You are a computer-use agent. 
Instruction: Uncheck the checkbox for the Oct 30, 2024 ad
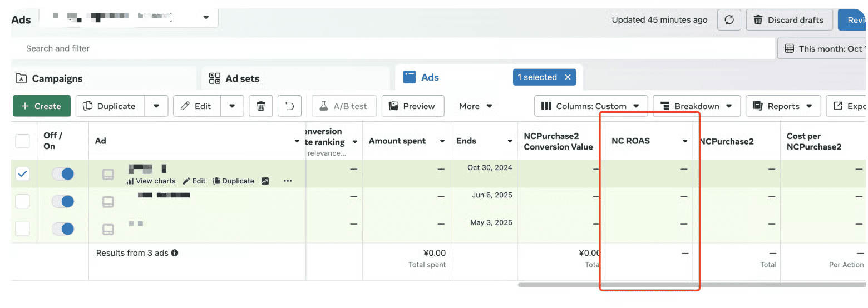tap(22, 174)
